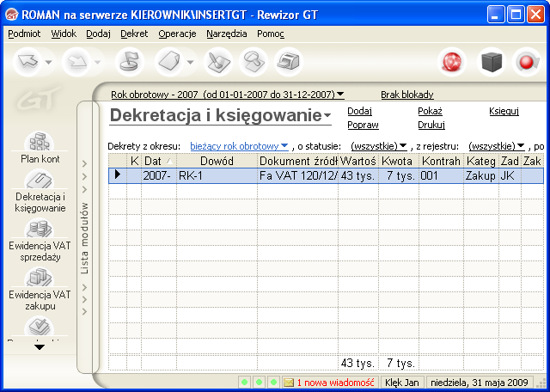550x392 pixels.
Task: Click the GT application icon in title bar
Action: point(12,15)
